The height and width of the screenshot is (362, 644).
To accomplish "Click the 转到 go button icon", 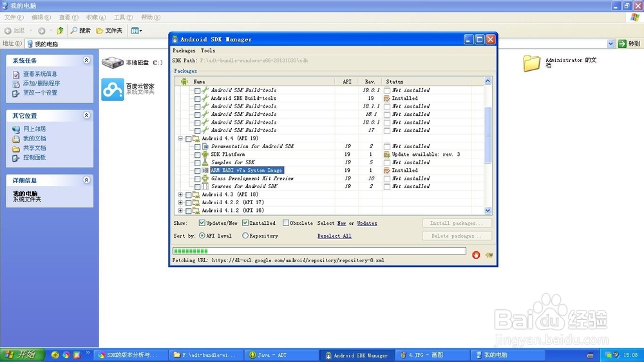I will 622,44.
